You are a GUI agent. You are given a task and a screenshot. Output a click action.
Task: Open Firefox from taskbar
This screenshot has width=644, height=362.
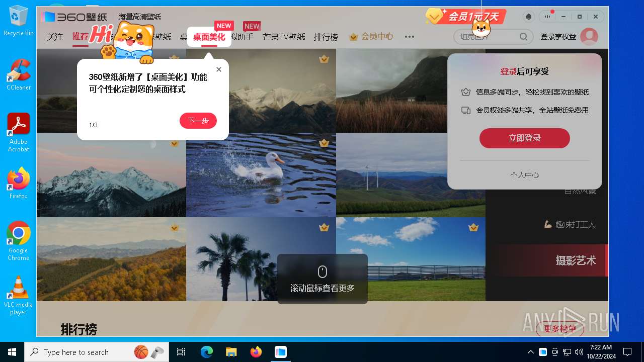click(256, 352)
